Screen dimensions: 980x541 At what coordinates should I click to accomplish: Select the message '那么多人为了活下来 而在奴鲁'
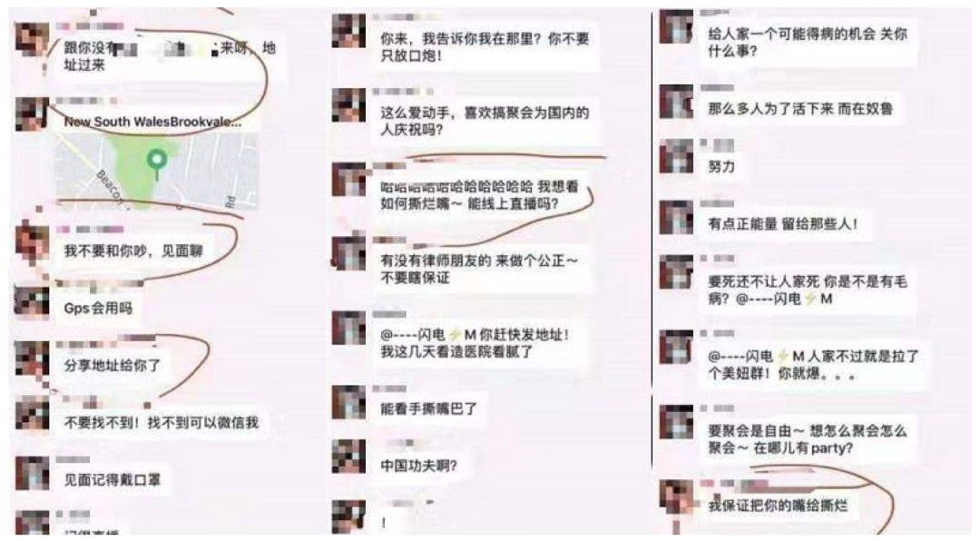[x=800, y=109]
